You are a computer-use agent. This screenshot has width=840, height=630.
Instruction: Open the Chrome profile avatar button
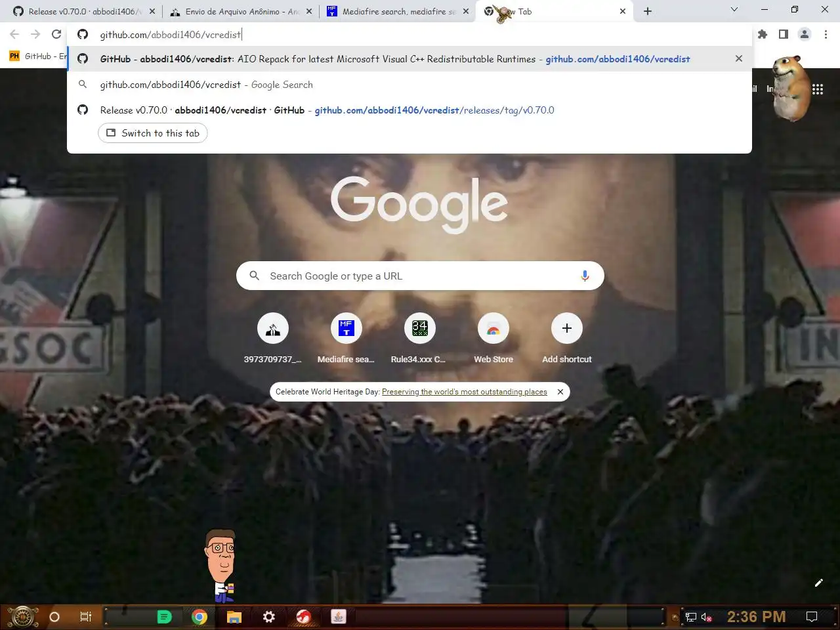(x=804, y=34)
